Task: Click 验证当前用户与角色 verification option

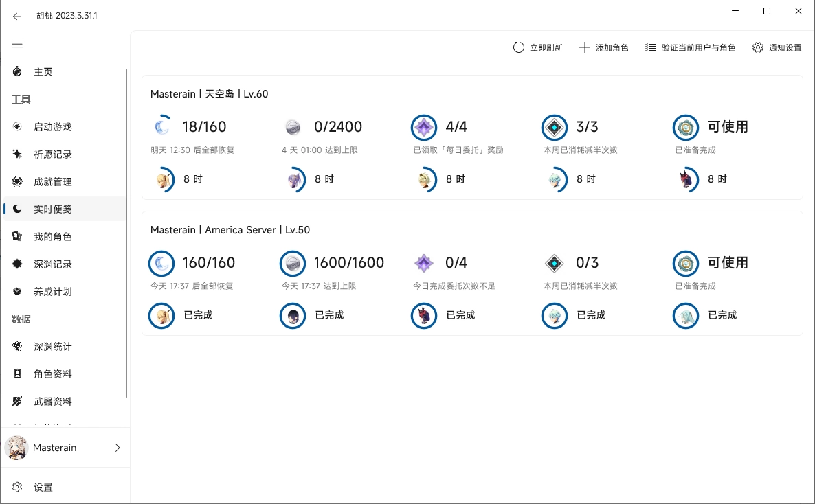Action: coord(690,47)
